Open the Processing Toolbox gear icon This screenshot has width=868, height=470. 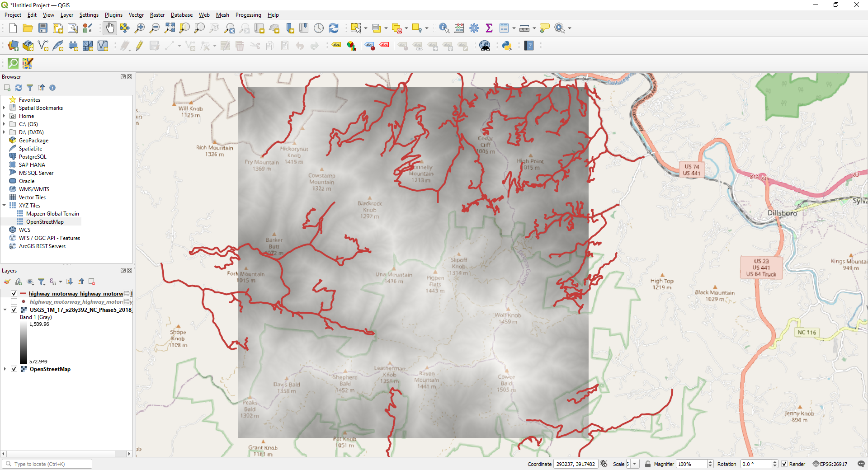(474, 28)
